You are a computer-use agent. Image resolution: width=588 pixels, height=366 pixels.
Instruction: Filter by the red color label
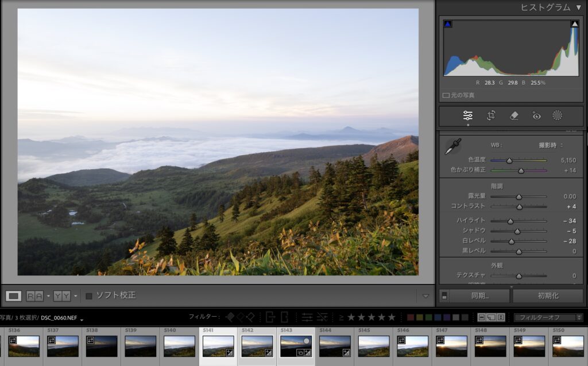[x=411, y=317]
